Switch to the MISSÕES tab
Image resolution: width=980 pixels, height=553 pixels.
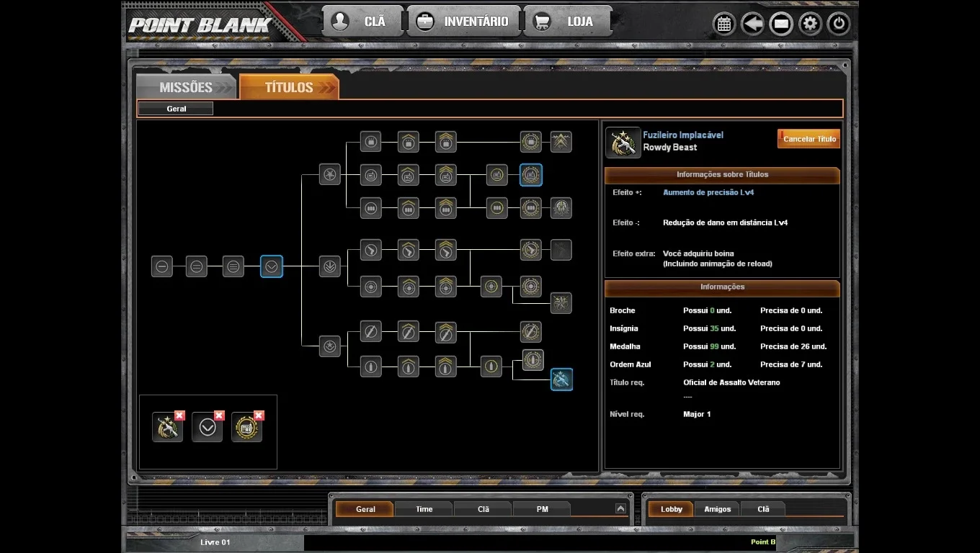click(186, 87)
